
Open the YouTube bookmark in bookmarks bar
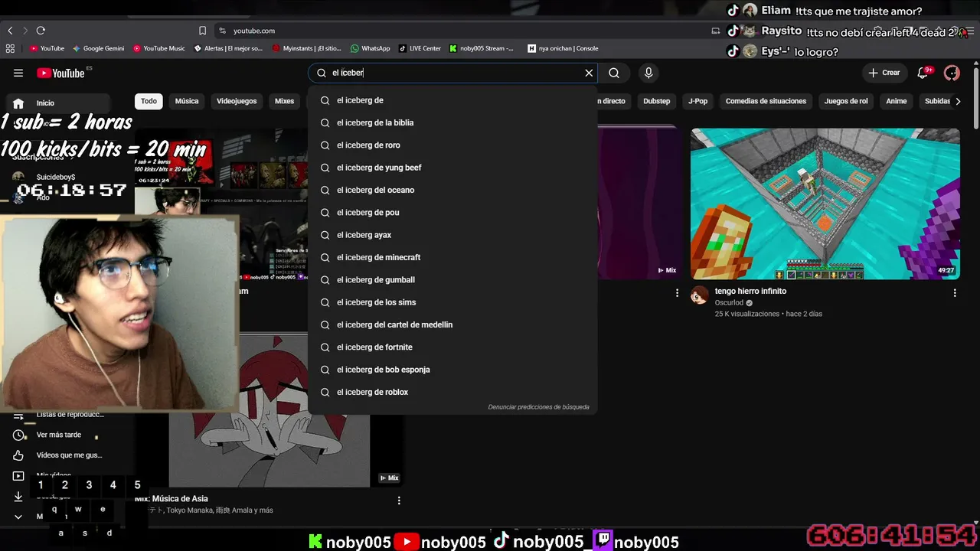click(x=47, y=48)
